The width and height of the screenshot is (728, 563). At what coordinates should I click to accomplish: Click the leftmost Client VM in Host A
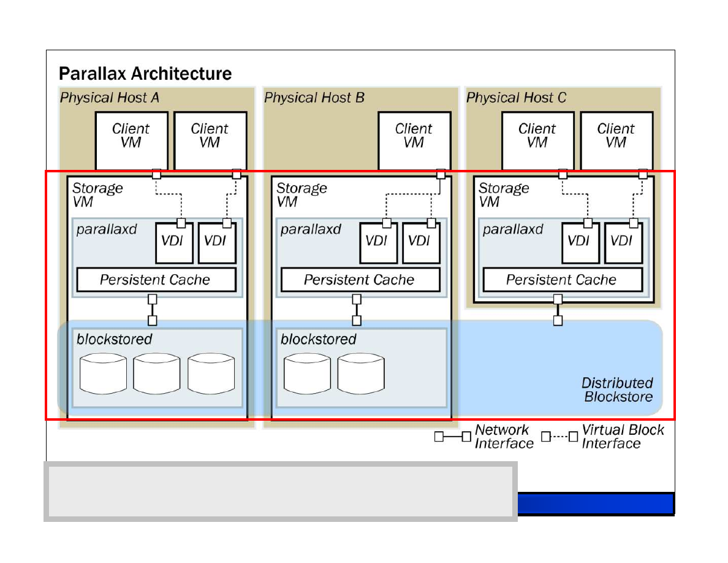(x=131, y=141)
